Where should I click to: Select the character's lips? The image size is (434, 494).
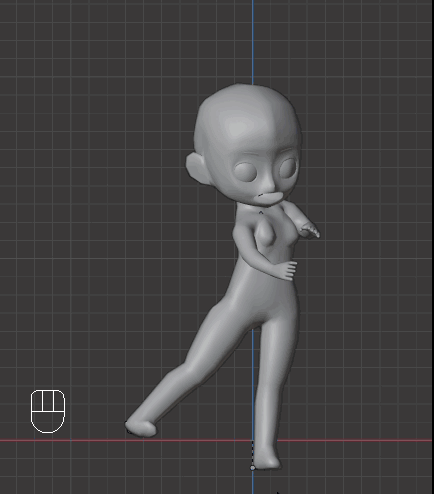[271, 198]
